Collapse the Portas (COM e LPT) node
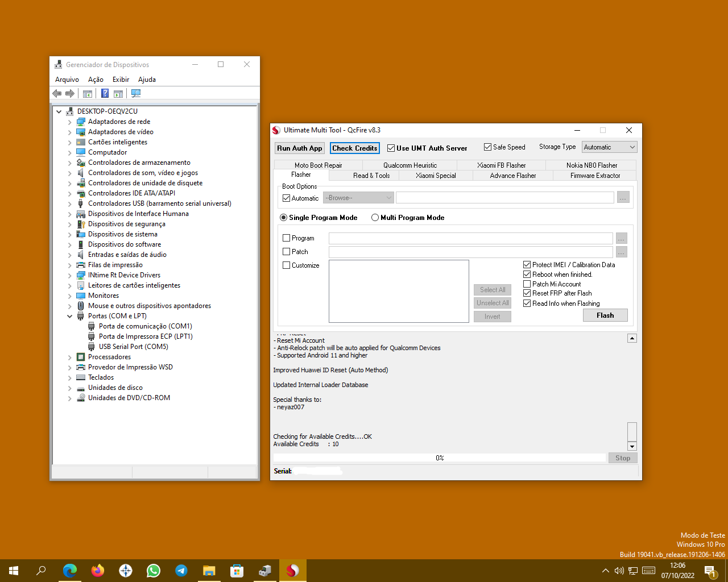This screenshot has width=728, height=582. (x=70, y=316)
